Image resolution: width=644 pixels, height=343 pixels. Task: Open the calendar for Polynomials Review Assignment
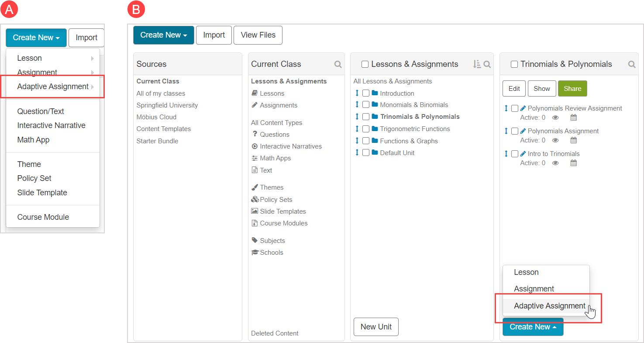coord(573,117)
